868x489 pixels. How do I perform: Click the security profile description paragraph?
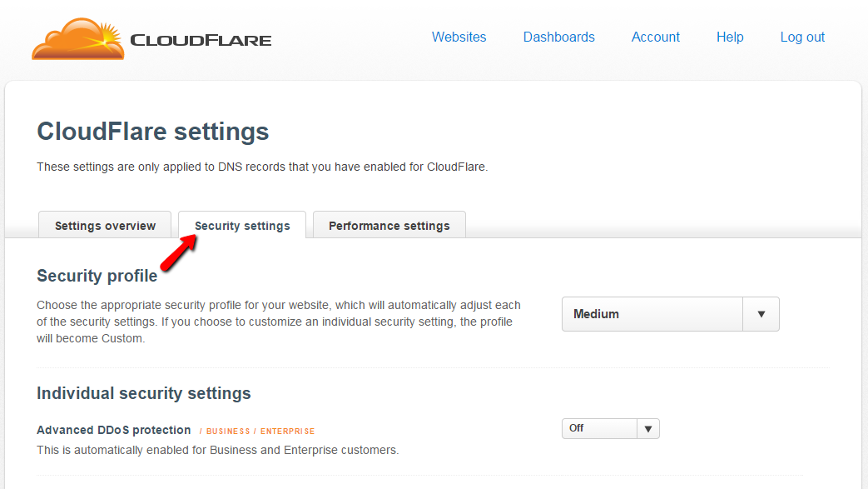[279, 322]
